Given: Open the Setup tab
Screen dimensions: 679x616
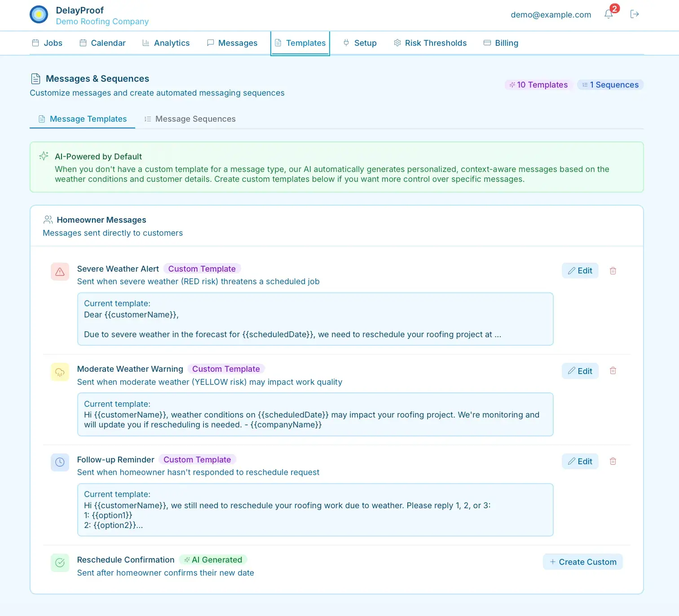Looking at the screenshot, I should [x=360, y=43].
